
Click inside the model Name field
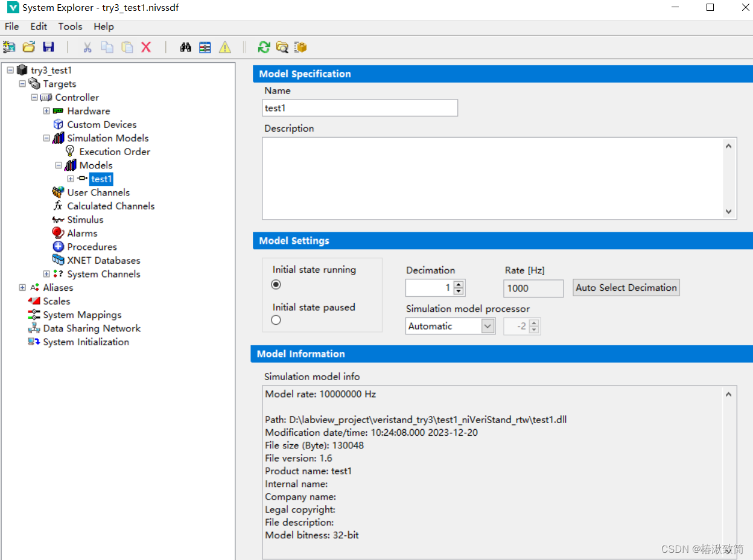360,107
